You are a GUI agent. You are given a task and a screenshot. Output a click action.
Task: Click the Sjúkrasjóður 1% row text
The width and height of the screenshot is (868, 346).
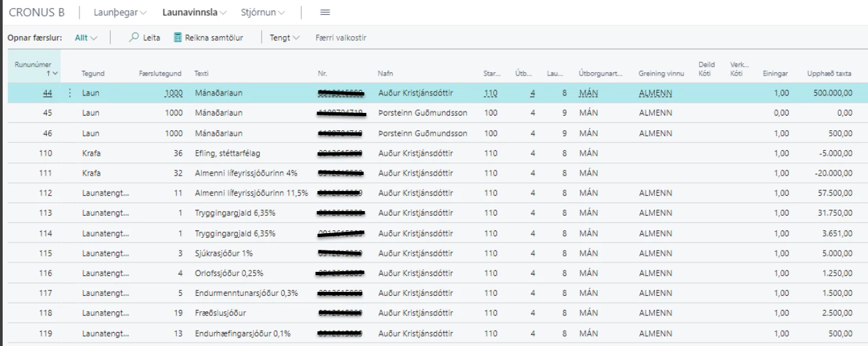click(224, 254)
